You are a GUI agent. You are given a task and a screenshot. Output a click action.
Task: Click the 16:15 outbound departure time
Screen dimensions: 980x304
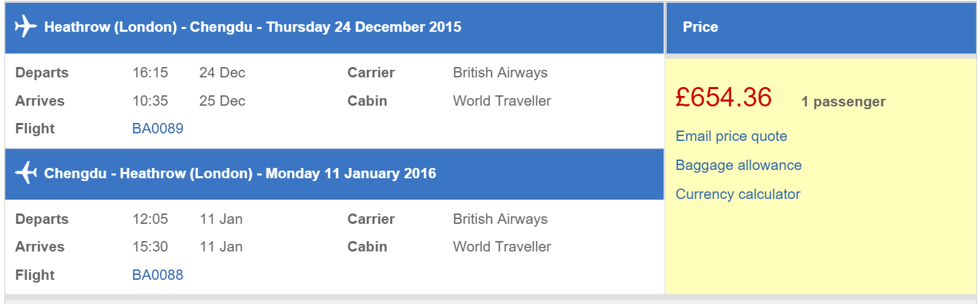150,73
